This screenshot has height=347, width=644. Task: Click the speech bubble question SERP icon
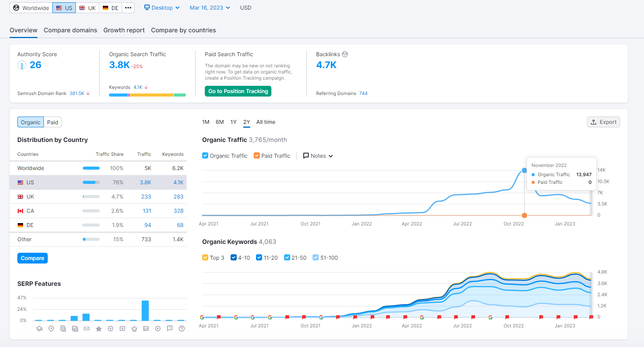(x=170, y=329)
